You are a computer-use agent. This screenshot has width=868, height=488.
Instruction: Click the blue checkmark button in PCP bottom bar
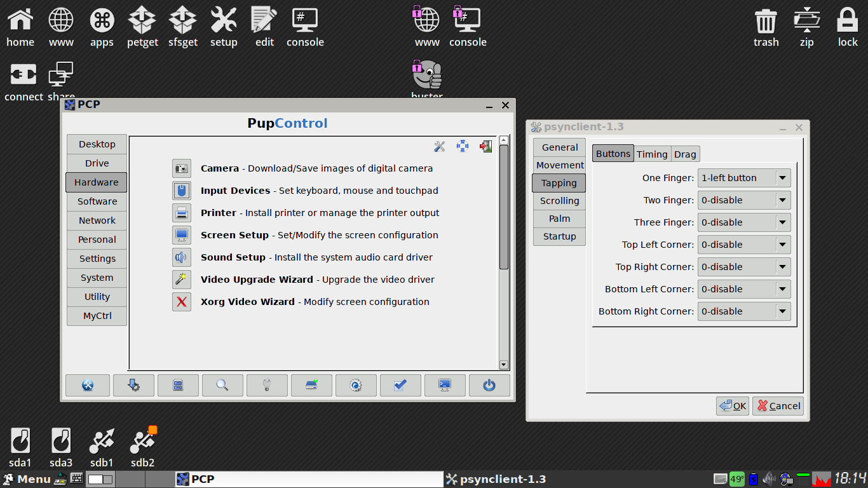400,385
